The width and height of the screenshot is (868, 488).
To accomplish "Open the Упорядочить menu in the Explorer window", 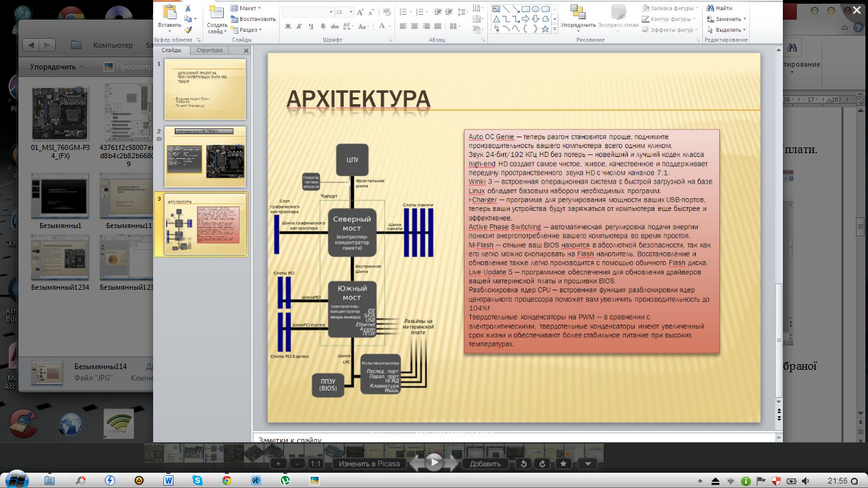I will click(57, 67).
